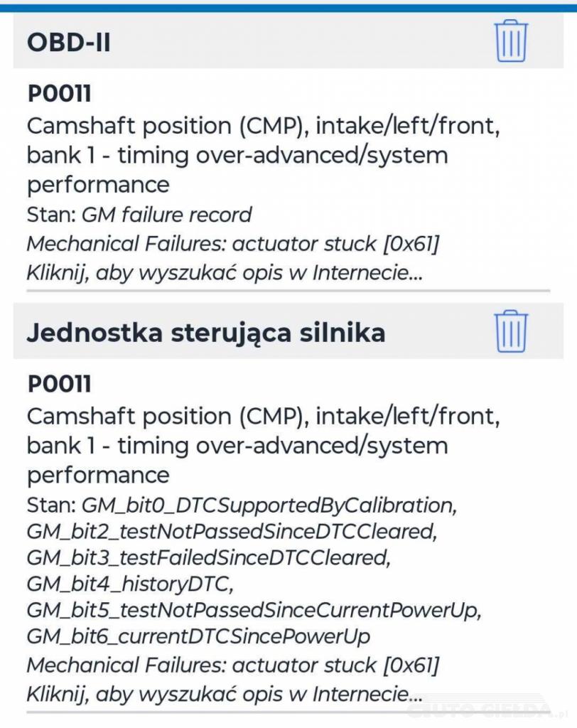Click OBD-II 'Kliknij, aby wyszukać opis' link

pos(225,273)
